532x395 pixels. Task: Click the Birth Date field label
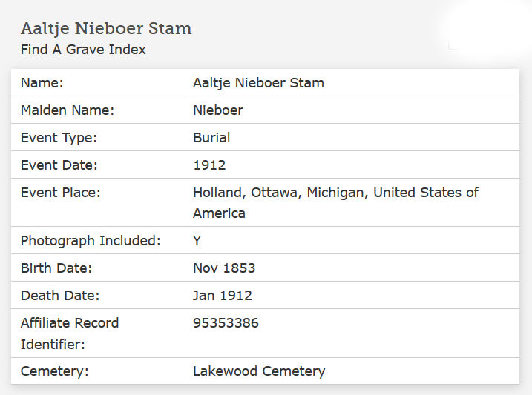[x=56, y=268]
